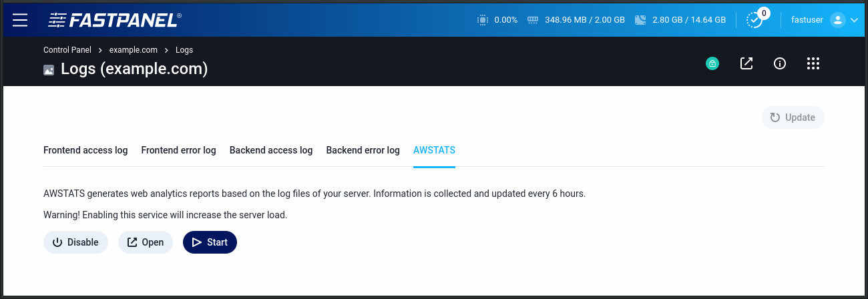Disable the AWSTATS service

[75, 242]
